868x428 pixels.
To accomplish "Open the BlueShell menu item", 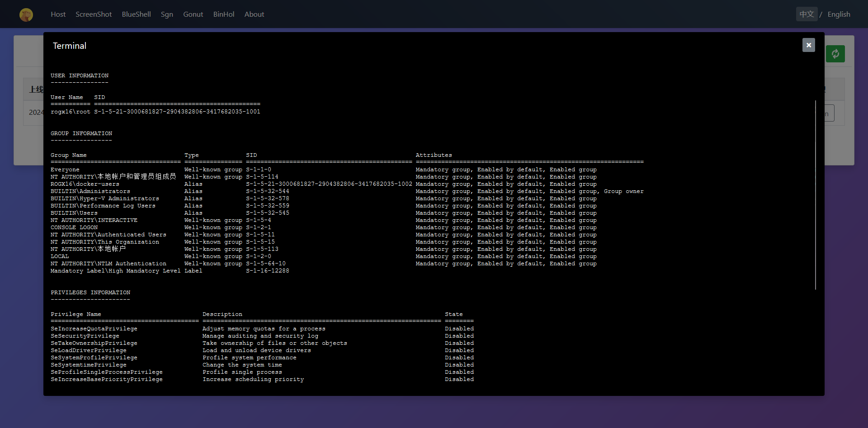I will point(136,14).
